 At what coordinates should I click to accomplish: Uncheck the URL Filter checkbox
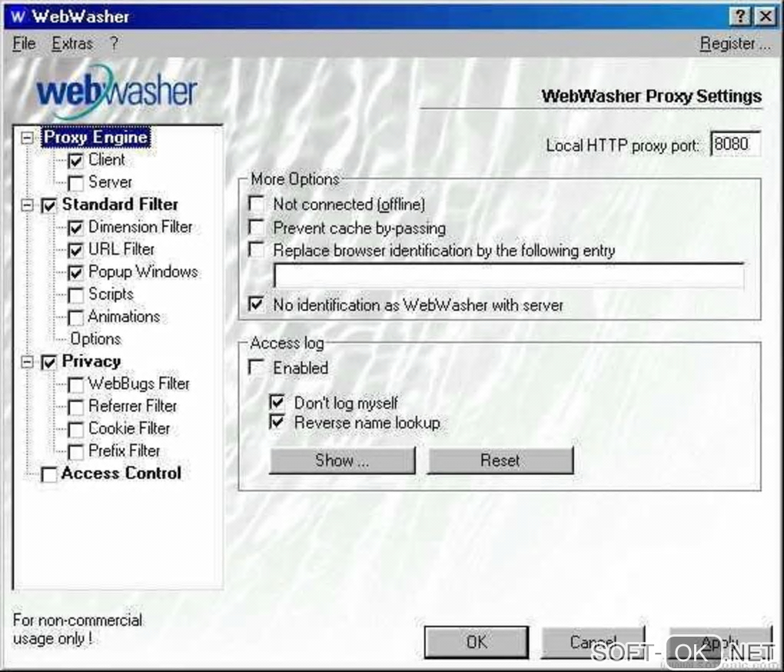tap(75, 251)
